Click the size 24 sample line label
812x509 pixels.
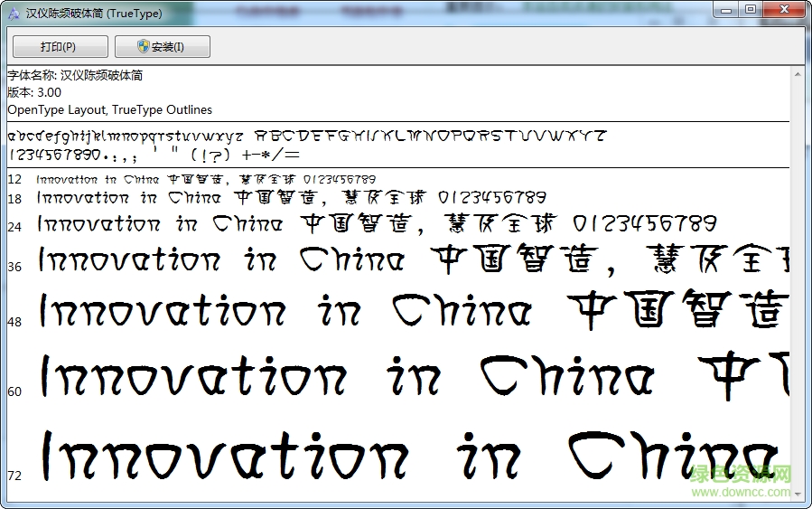coord(14,227)
